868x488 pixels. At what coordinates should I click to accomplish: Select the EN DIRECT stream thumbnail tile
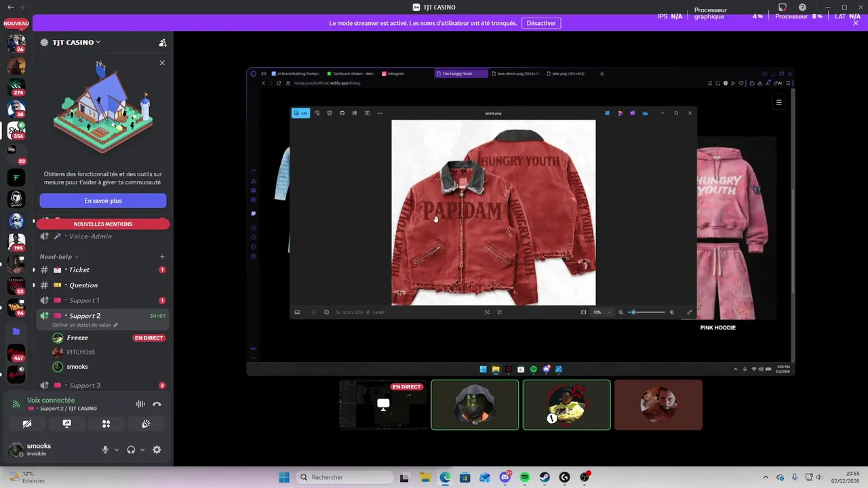(x=383, y=405)
